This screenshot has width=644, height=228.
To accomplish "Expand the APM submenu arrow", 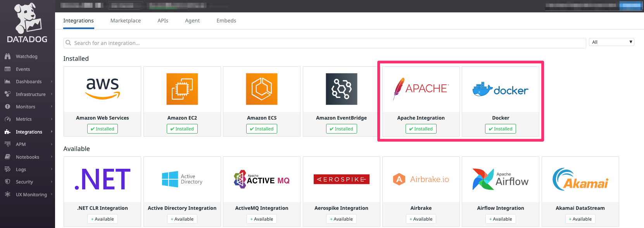I will tap(52, 144).
